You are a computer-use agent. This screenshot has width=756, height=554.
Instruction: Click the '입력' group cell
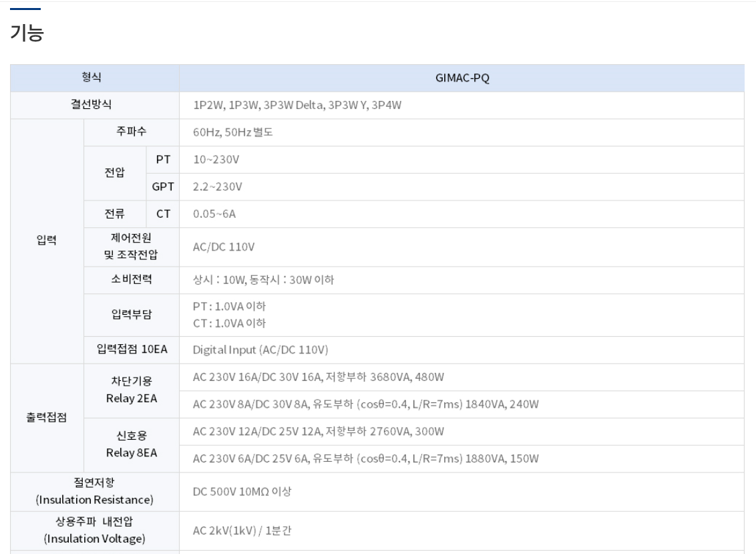47,241
